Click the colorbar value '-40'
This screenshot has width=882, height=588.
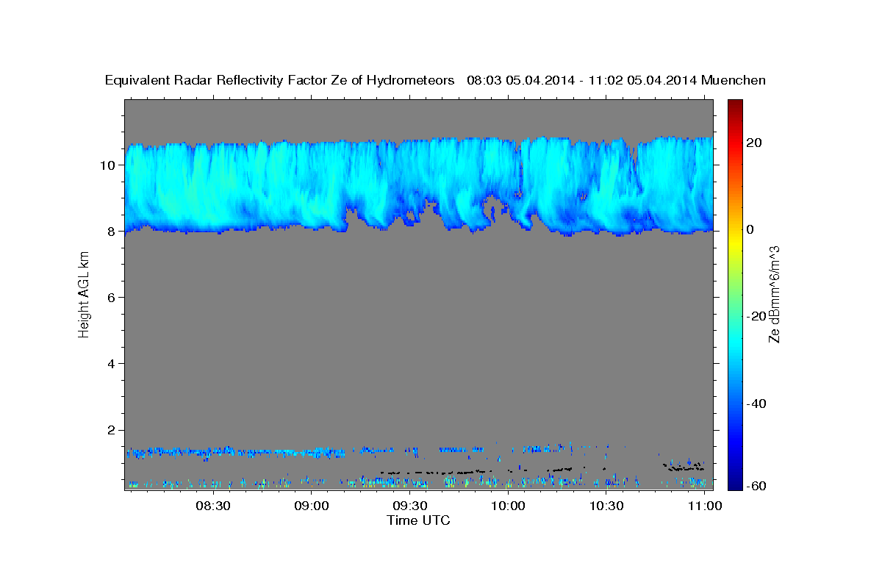point(756,404)
